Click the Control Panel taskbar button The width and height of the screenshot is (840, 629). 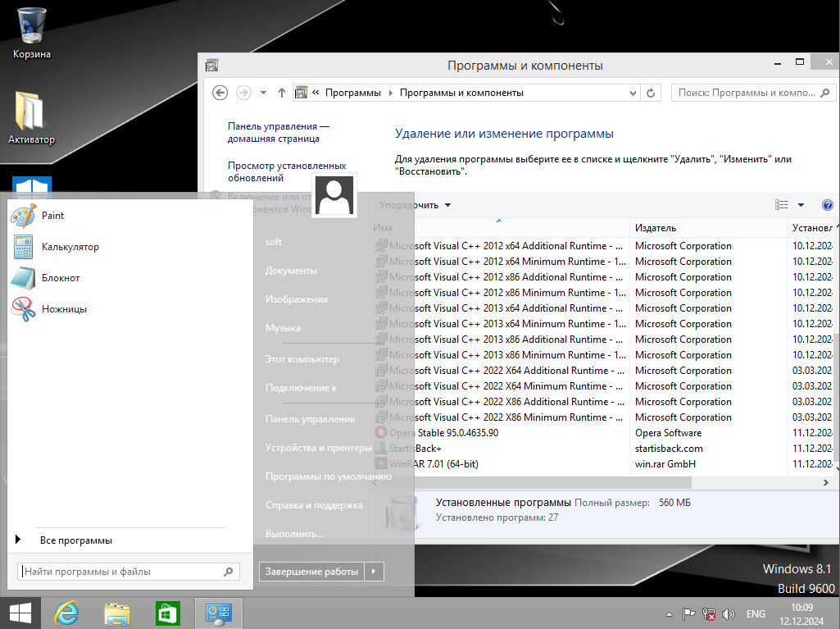[x=219, y=613]
